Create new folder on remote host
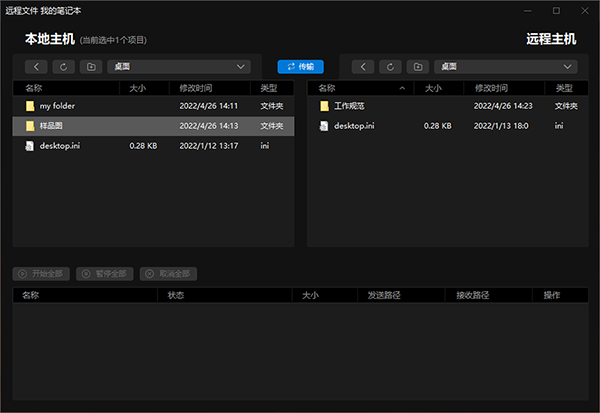This screenshot has width=600, height=413. [x=418, y=67]
